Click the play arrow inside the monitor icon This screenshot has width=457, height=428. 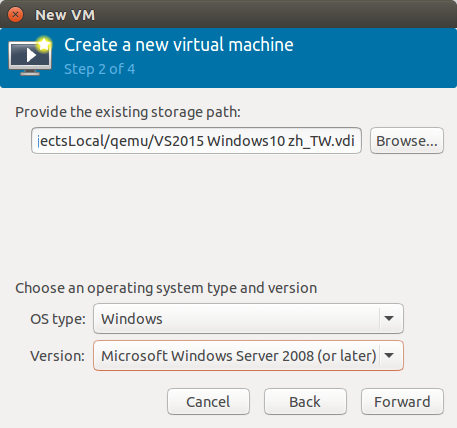31,55
